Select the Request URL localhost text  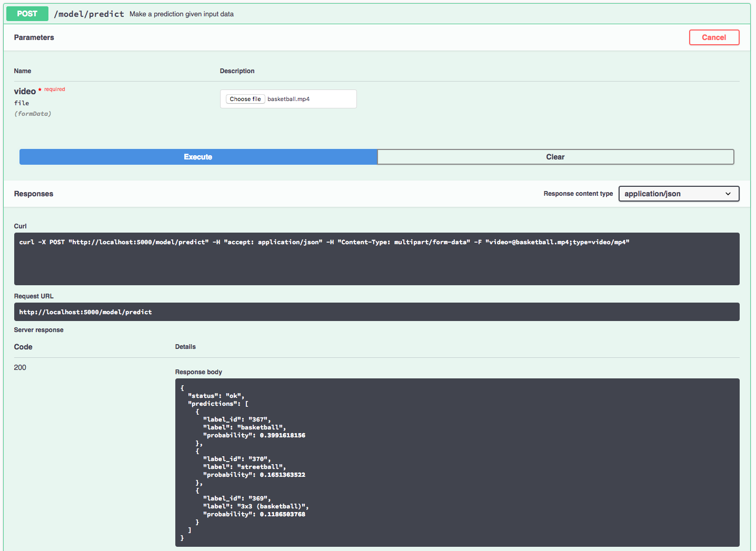click(85, 312)
